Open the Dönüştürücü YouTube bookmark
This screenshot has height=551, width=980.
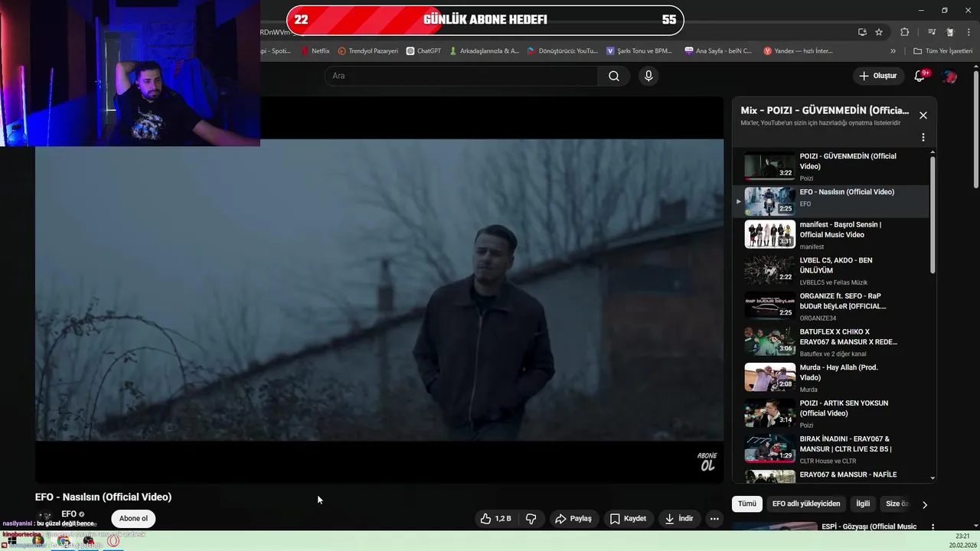click(x=562, y=51)
